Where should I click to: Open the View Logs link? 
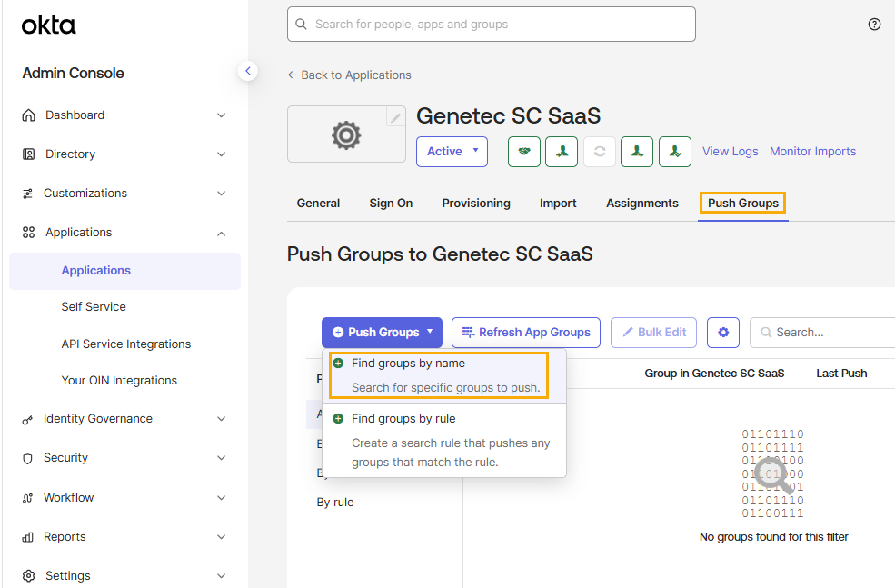coord(730,151)
